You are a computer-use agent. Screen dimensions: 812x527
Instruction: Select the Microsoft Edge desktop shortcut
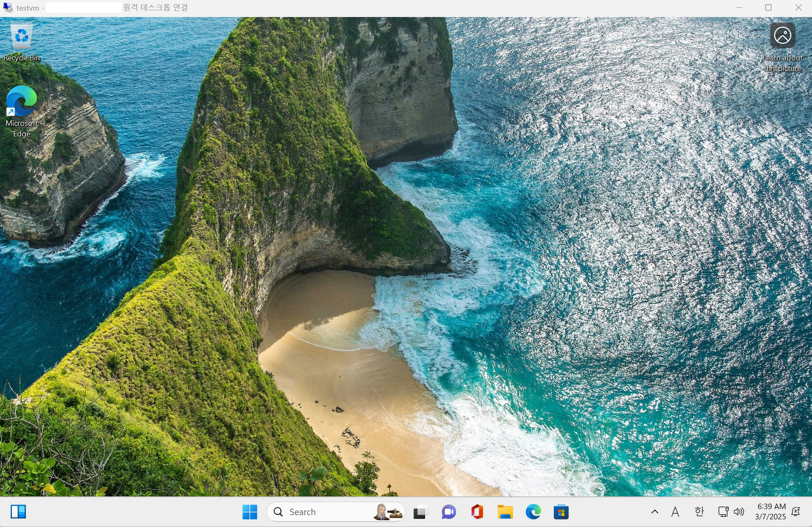coord(21,111)
